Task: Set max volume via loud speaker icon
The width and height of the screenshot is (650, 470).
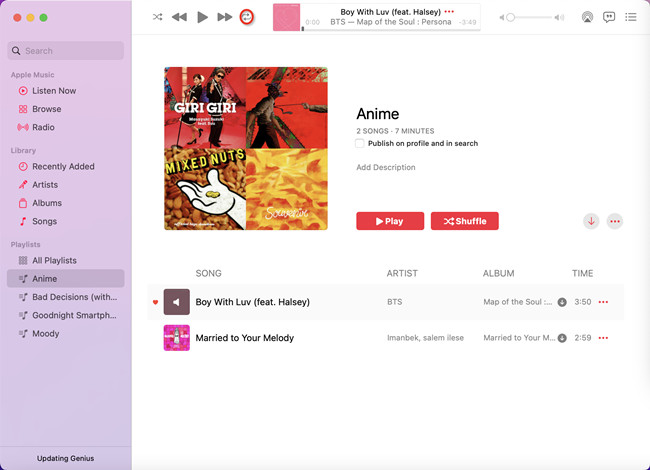Action: (559, 17)
